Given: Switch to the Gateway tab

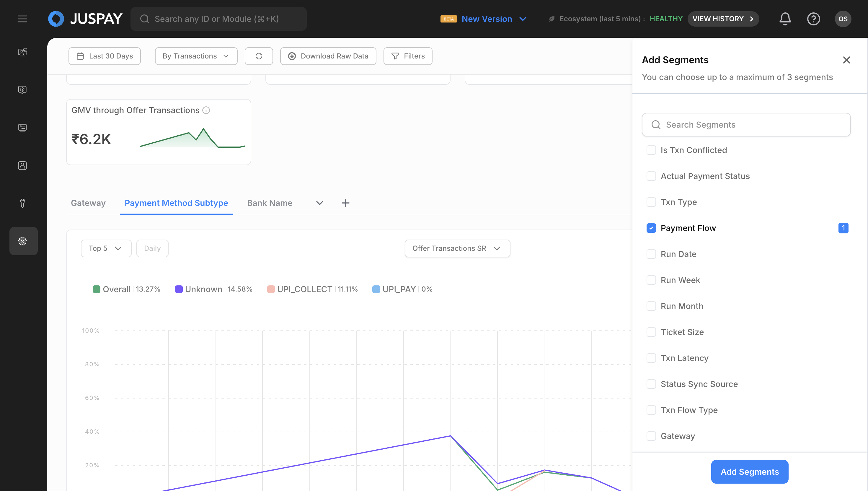Looking at the screenshot, I should 88,203.
